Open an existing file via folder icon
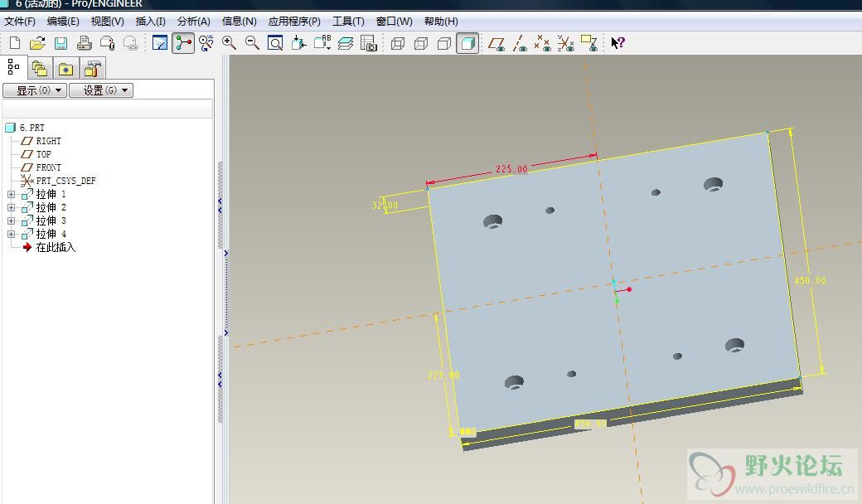This screenshot has width=862, height=504. (x=37, y=43)
